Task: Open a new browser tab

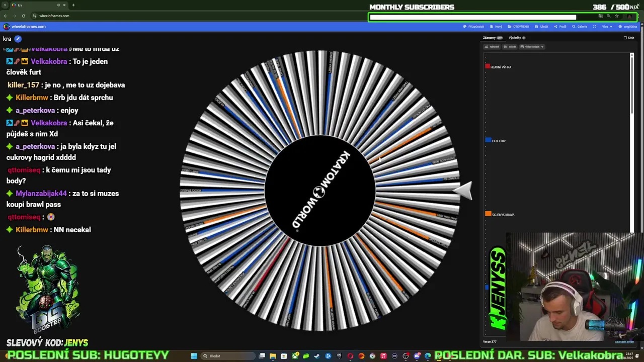Action: pos(73,5)
